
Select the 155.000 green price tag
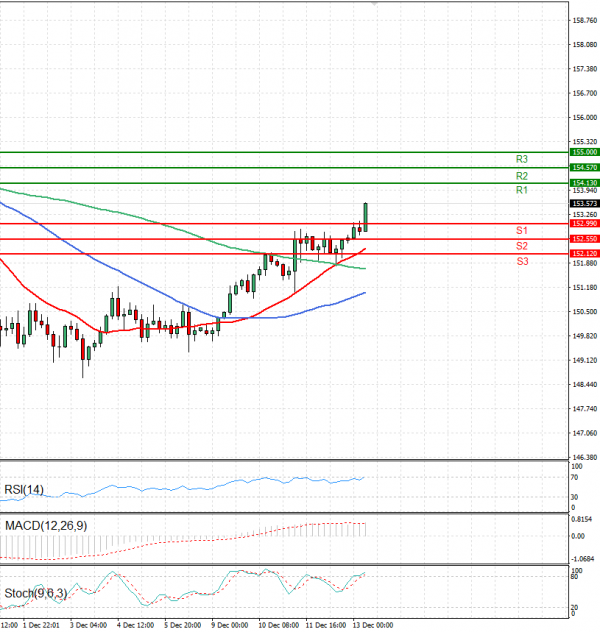(585, 152)
